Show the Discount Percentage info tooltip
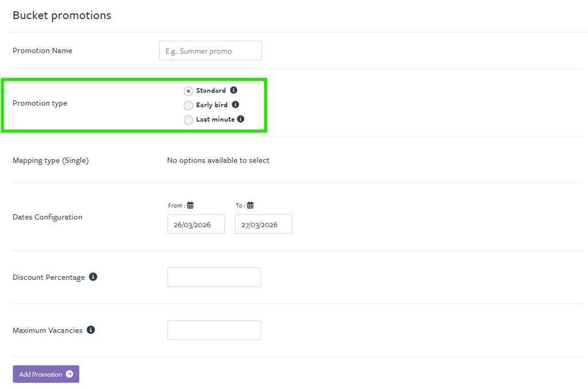588x389 pixels. click(x=93, y=277)
